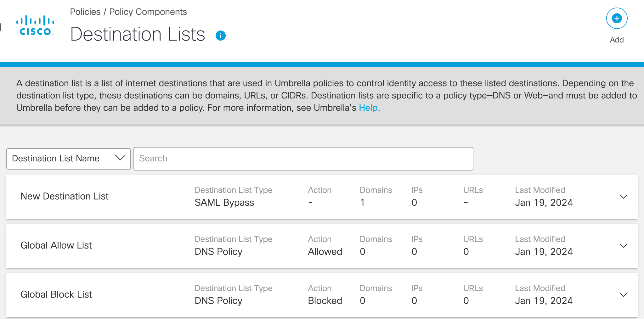Expand the Global Allow List row chevron
Screen dimensions: 644x319
623,246
